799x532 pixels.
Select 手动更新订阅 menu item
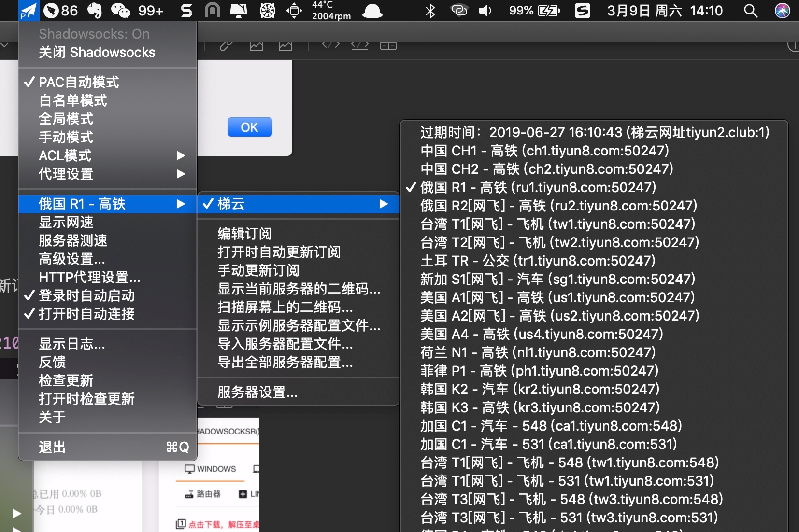258,270
